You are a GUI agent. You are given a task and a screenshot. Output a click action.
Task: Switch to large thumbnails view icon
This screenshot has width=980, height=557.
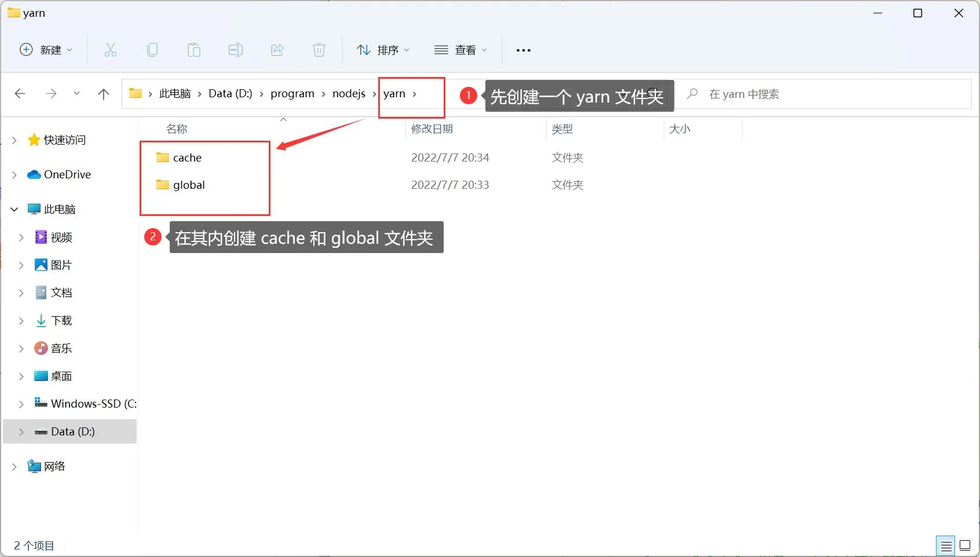click(965, 545)
